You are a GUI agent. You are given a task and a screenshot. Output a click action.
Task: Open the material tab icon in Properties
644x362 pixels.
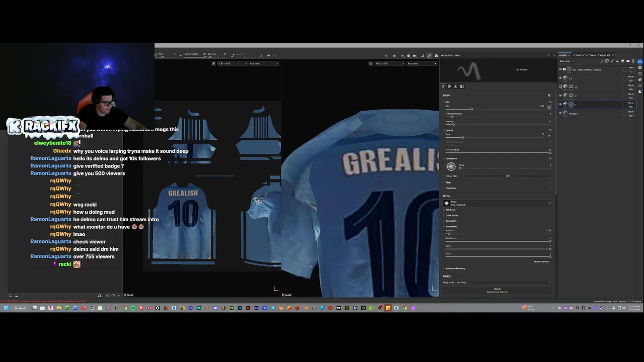tap(462, 86)
